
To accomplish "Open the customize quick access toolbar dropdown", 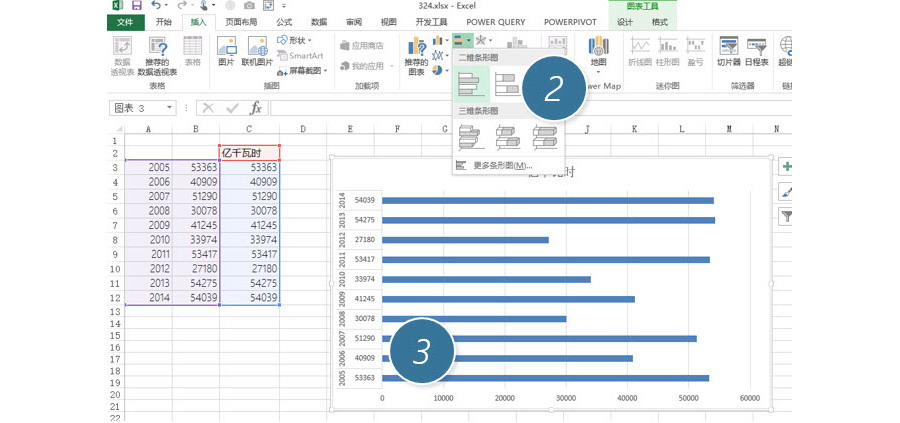I will [x=285, y=6].
